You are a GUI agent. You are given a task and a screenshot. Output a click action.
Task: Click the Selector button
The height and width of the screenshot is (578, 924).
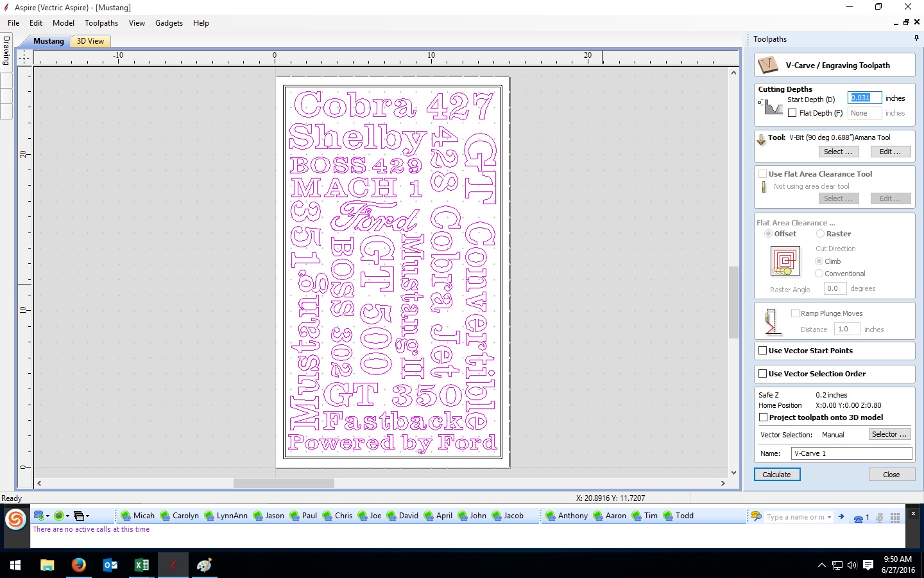889,434
